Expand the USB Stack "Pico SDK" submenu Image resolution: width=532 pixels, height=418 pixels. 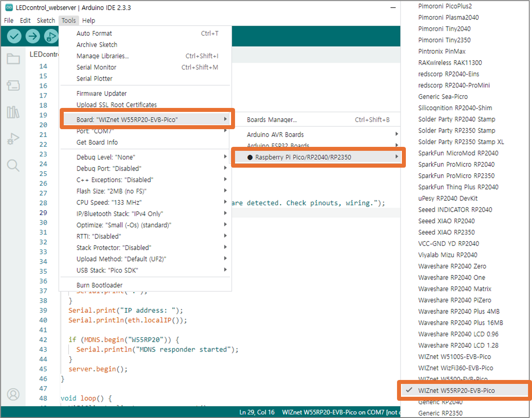[145, 270]
